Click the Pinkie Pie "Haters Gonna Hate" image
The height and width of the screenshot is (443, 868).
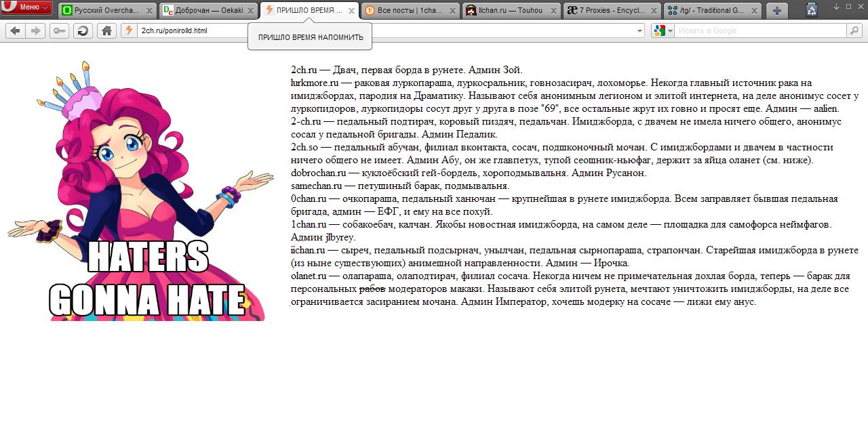coord(140,190)
